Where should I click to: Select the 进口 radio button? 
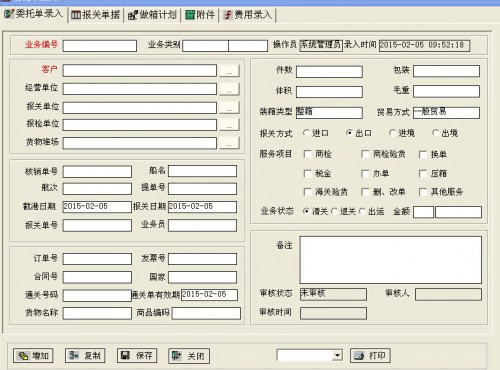pyautogui.click(x=306, y=133)
